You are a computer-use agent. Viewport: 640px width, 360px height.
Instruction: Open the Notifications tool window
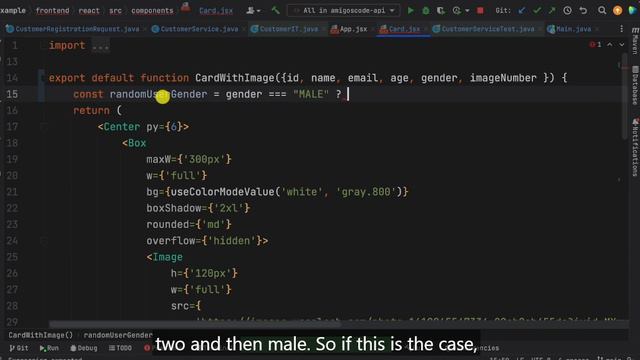pos(635,147)
